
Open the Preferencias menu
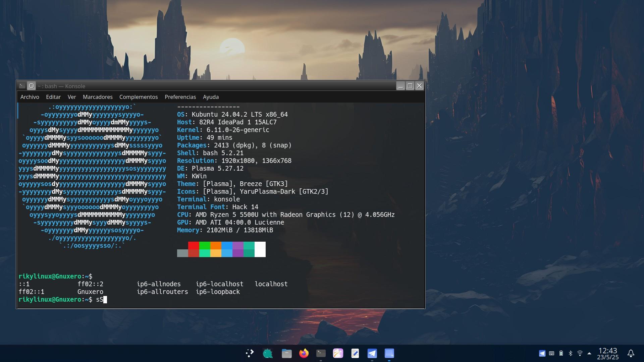point(180,97)
